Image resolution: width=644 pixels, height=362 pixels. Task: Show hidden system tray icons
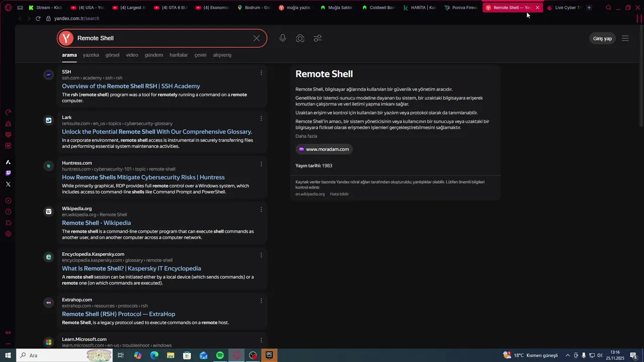coord(568,355)
